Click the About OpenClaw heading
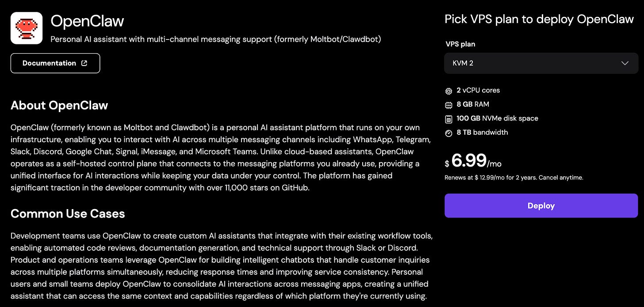This screenshot has width=644, height=307. 59,105
